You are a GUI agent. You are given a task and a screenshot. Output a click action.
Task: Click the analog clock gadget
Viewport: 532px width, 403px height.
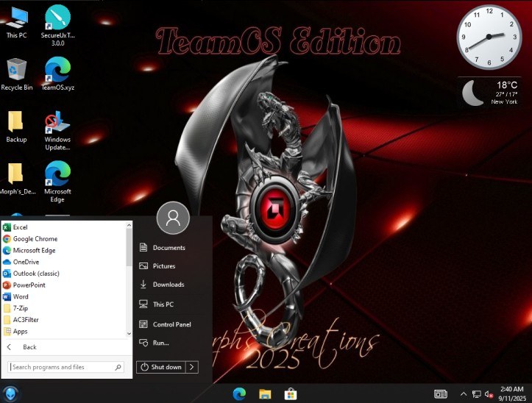489,37
